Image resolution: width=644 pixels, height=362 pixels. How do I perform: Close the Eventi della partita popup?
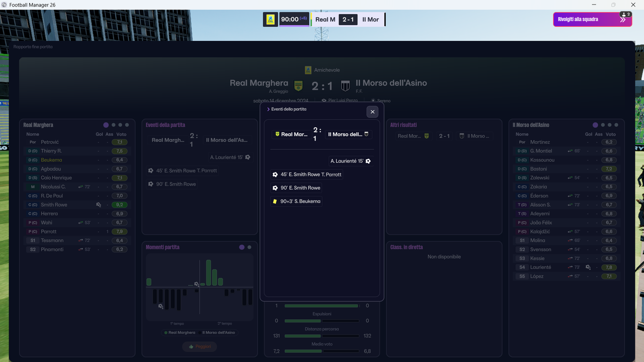pyautogui.click(x=372, y=112)
